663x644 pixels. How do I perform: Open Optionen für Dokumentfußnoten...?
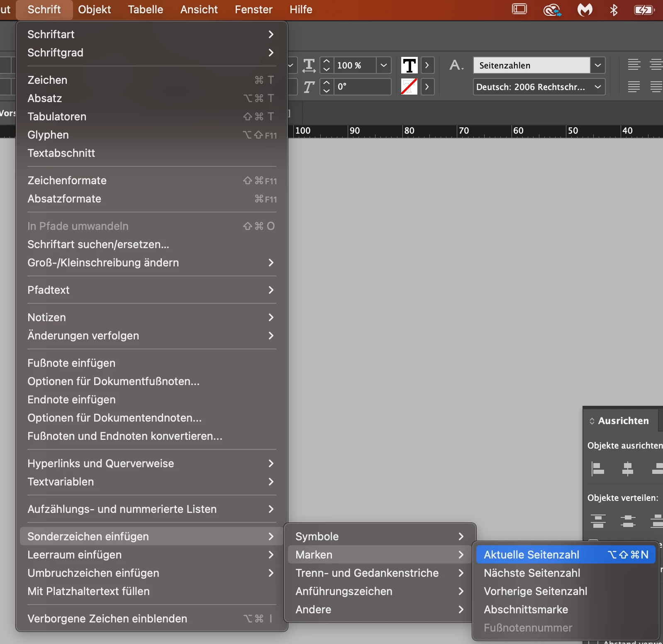point(151,381)
